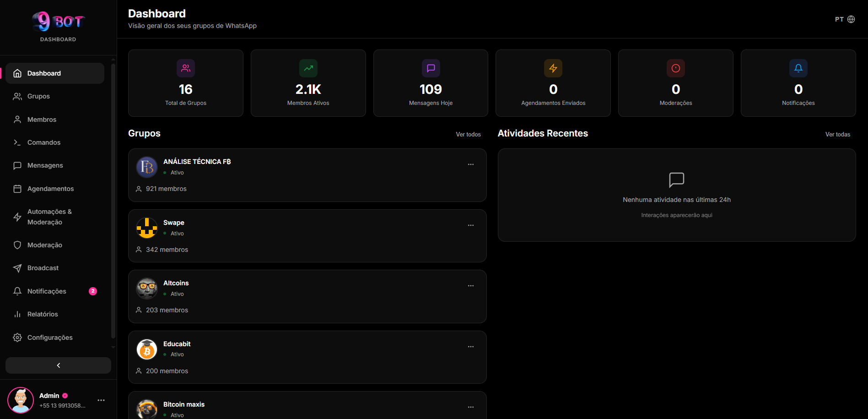Open three-dot menu for Educabit group

click(x=471, y=347)
